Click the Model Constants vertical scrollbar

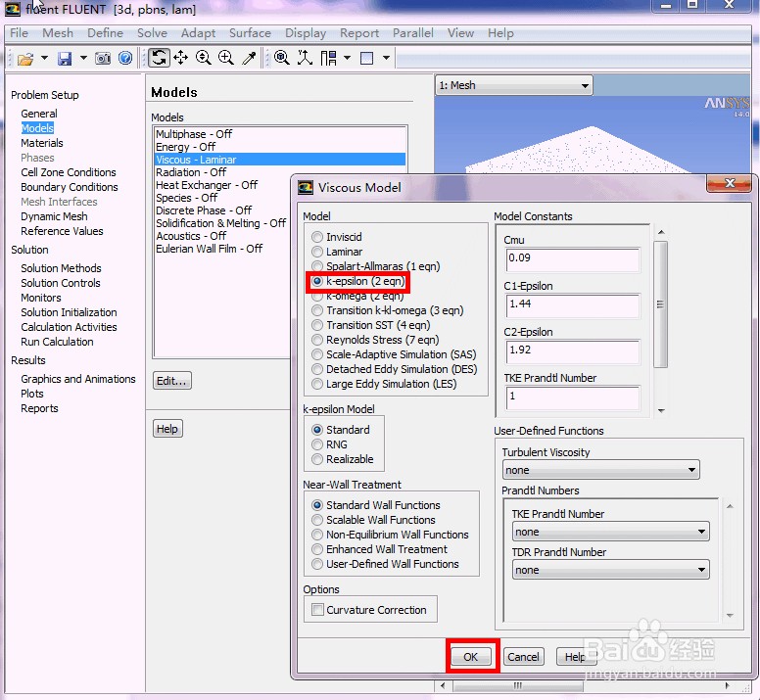tap(660, 304)
